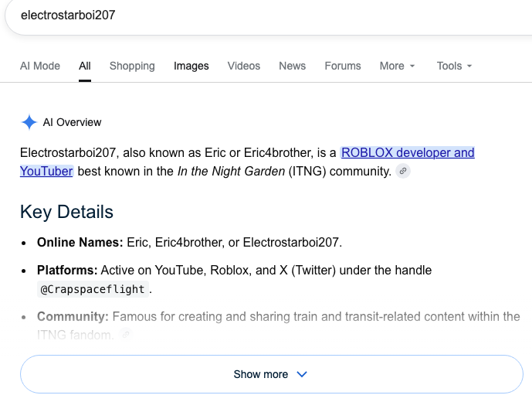Click the Key Details heading

[66, 212]
